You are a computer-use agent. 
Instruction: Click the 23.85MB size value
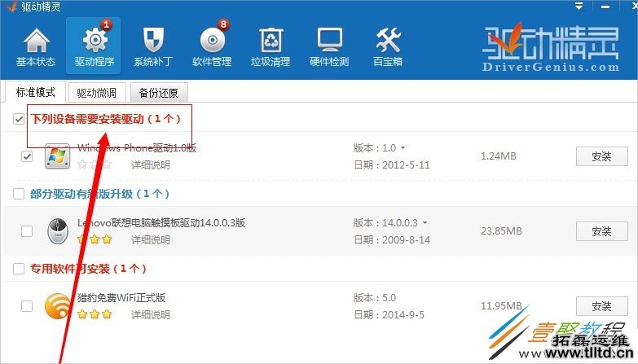pyautogui.click(x=501, y=231)
